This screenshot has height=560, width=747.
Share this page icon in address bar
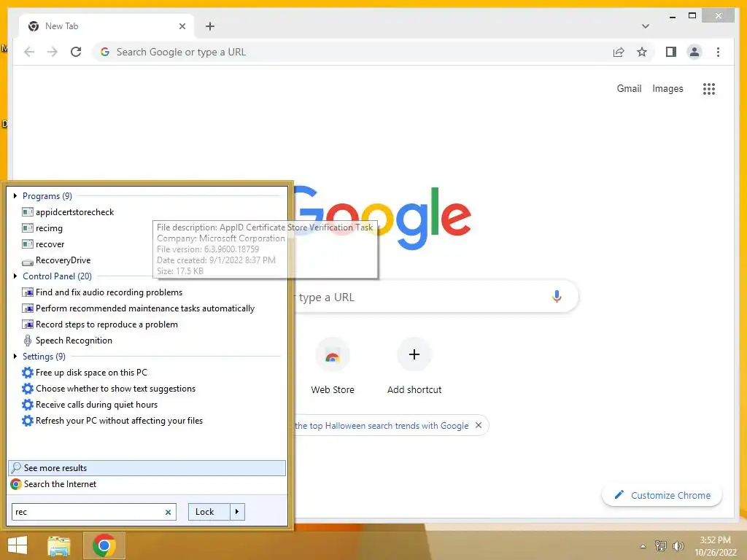click(619, 52)
